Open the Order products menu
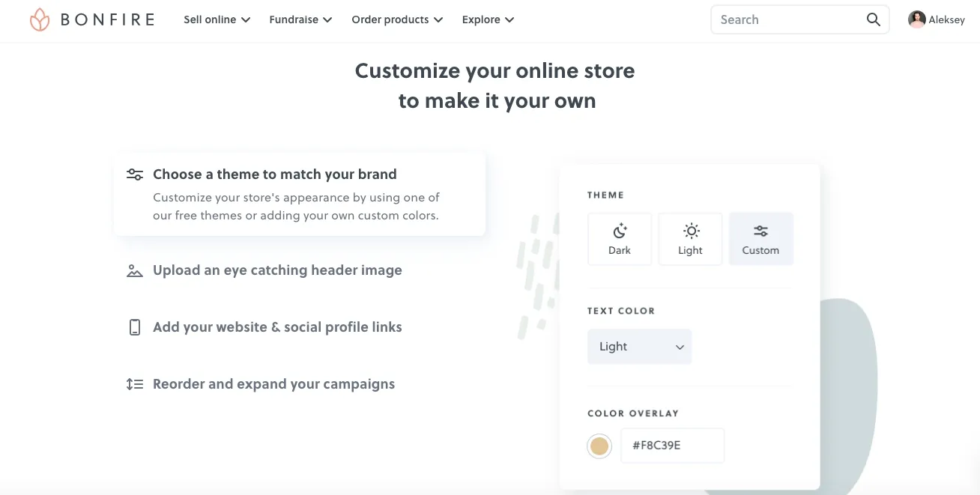Screen dimensions: 980x495 [397, 20]
